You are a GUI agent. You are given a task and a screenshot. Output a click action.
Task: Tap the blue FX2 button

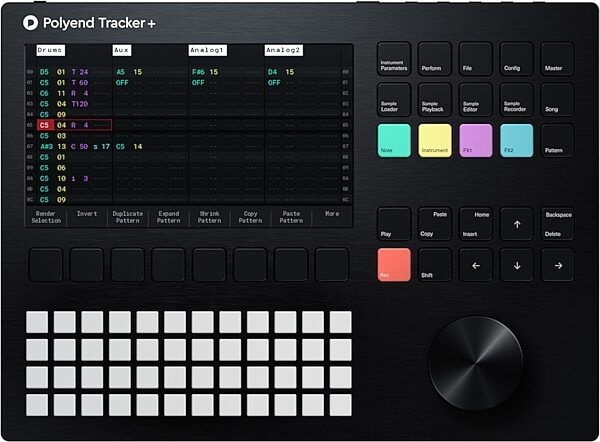[517, 140]
